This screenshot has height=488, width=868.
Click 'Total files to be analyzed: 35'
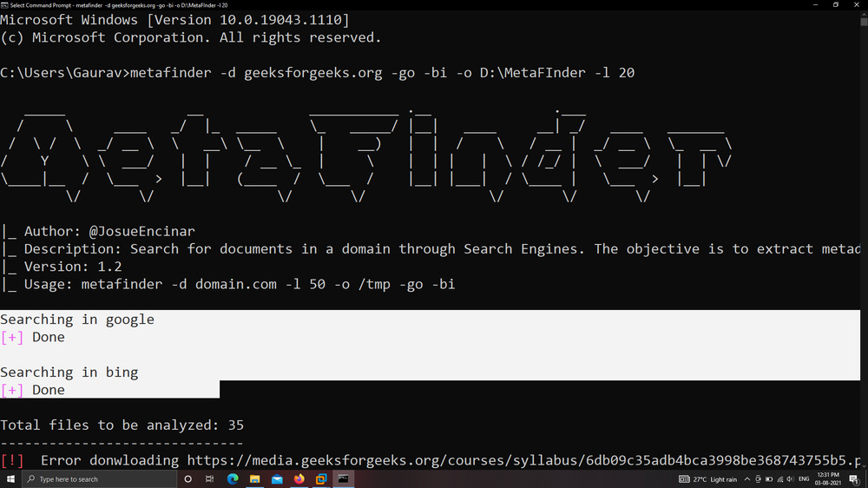point(122,425)
